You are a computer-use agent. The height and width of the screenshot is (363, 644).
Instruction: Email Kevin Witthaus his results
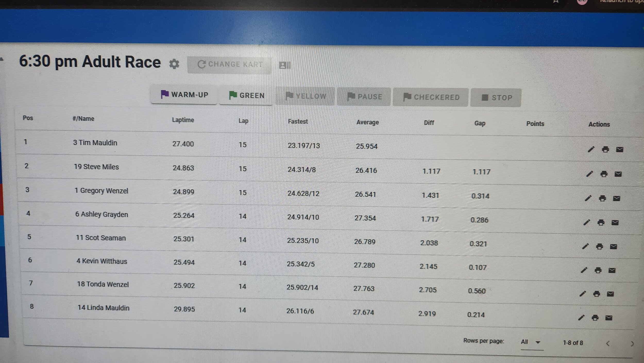pos(612,270)
